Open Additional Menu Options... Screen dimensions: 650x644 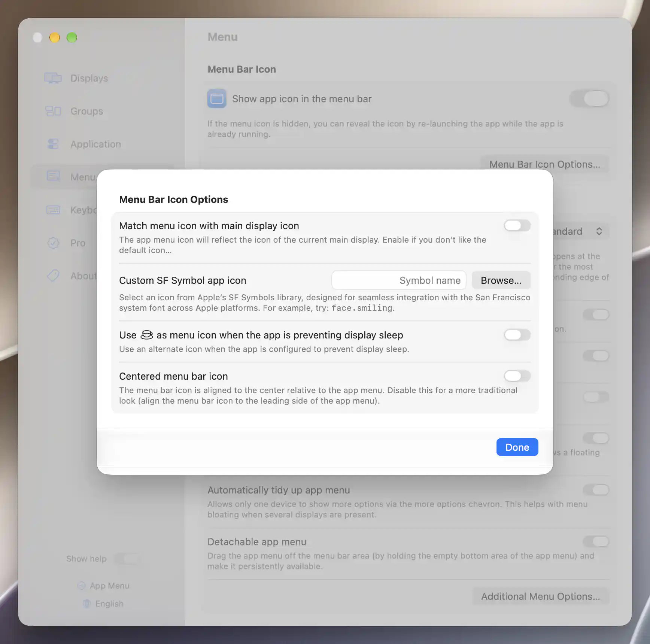541,596
